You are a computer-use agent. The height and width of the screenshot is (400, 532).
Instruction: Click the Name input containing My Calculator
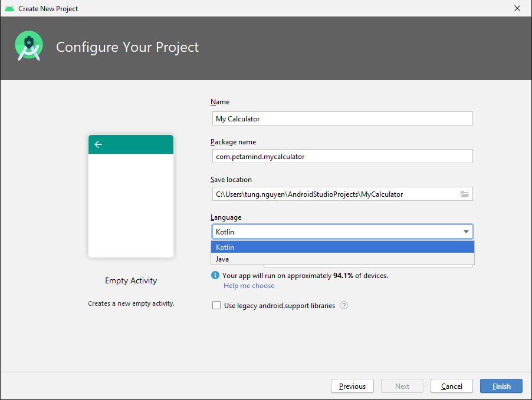click(342, 118)
